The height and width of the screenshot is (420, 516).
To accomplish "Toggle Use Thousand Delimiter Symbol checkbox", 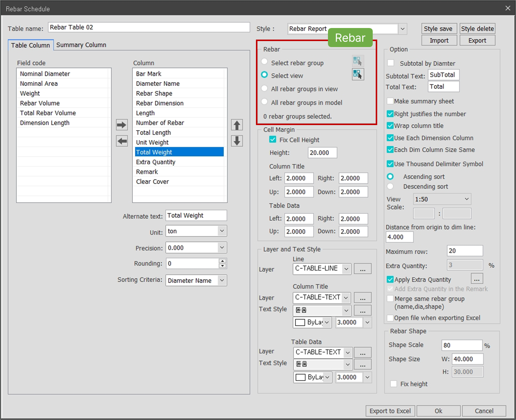I will [390, 164].
